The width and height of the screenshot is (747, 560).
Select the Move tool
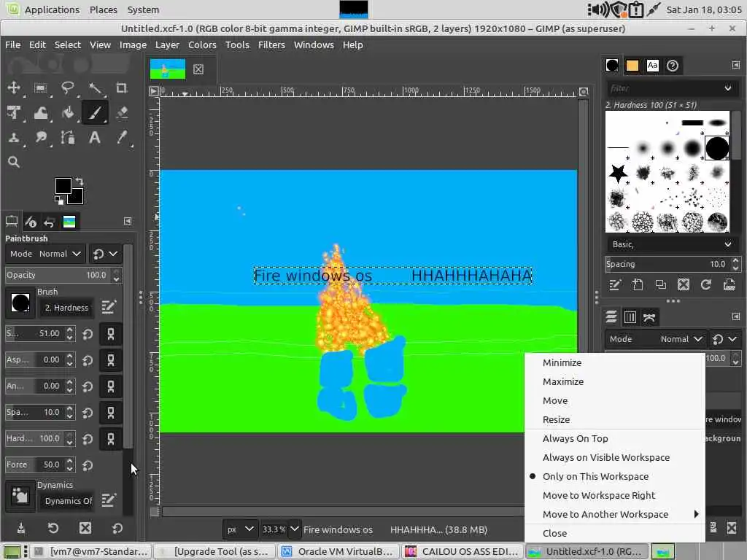pos(14,87)
